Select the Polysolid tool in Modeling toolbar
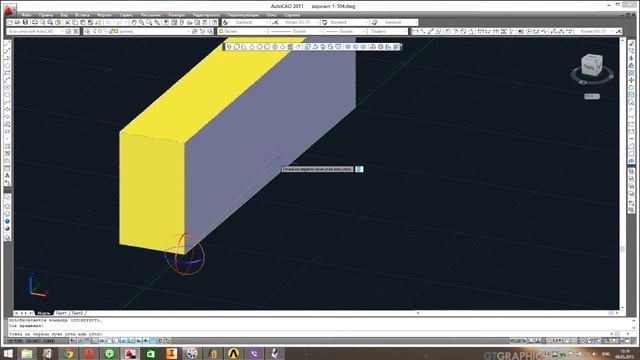640x360 pixels. (229, 47)
